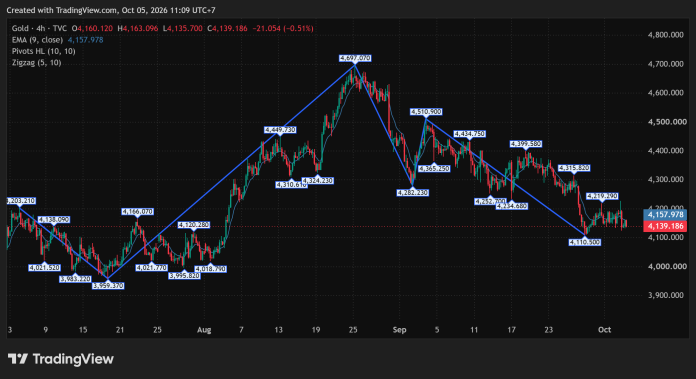Click 4,300.000 on the price axis

tap(665, 180)
